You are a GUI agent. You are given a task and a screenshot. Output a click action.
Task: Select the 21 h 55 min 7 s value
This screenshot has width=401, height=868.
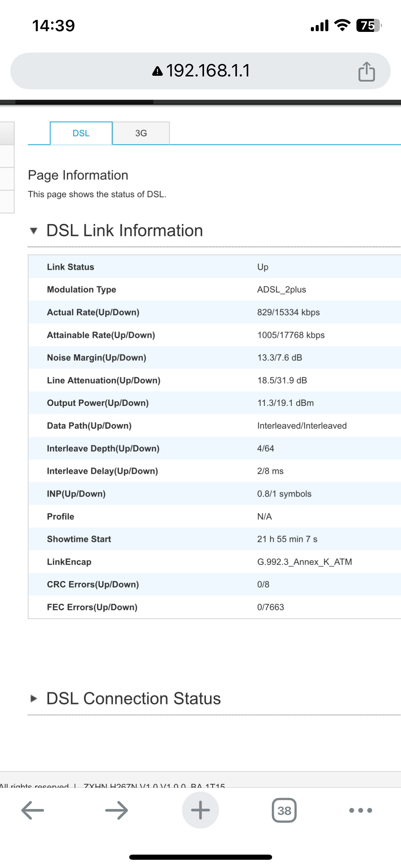tap(287, 539)
